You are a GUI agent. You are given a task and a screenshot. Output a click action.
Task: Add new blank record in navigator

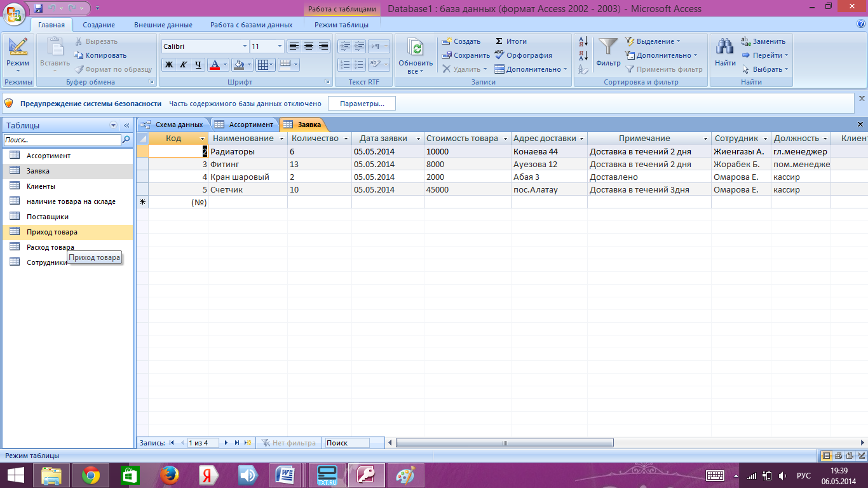pyautogui.click(x=248, y=443)
